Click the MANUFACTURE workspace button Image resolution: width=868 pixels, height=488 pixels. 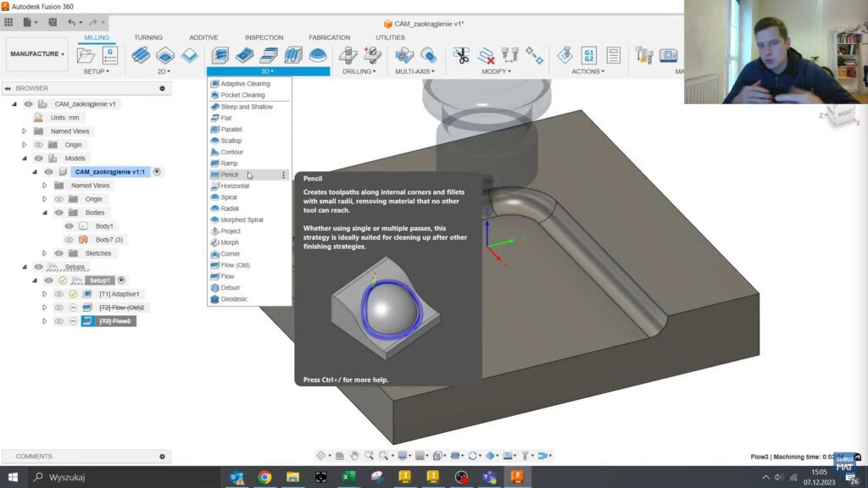[36, 54]
